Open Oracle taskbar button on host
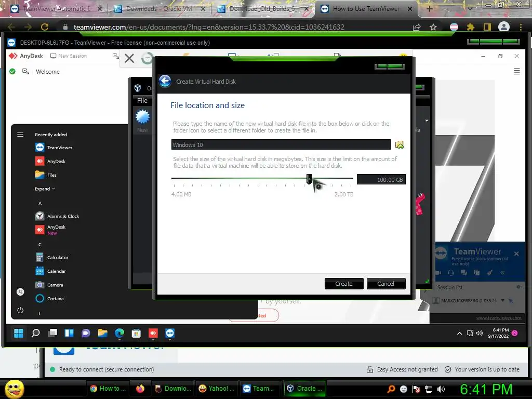The height and width of the screenshot is (399, 532). [305, 389]
